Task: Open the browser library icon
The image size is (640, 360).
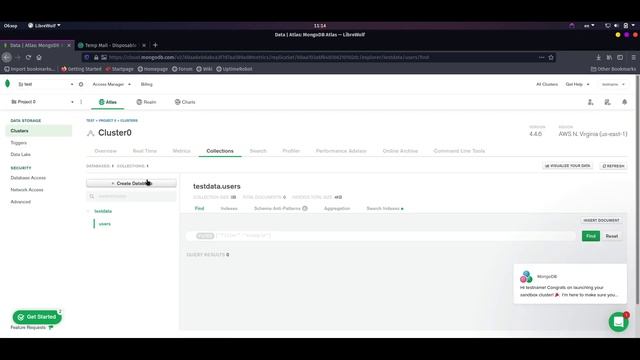Action: 609,58
